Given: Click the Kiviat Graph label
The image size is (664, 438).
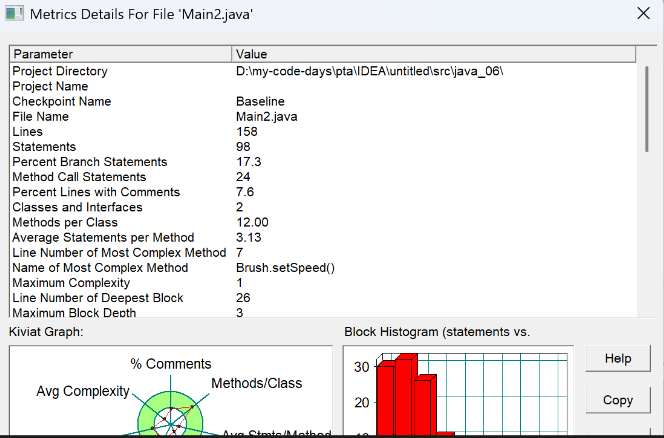Looking at the screenshot, I should click(46, 332).
